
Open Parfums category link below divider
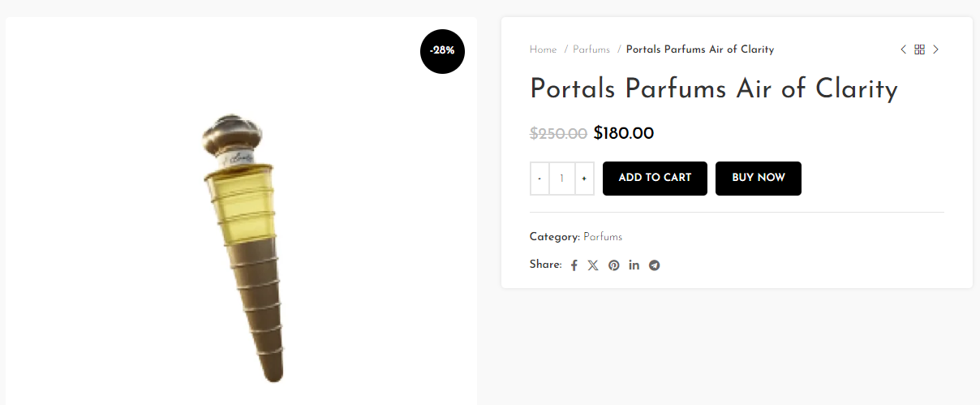coord(603,237)
